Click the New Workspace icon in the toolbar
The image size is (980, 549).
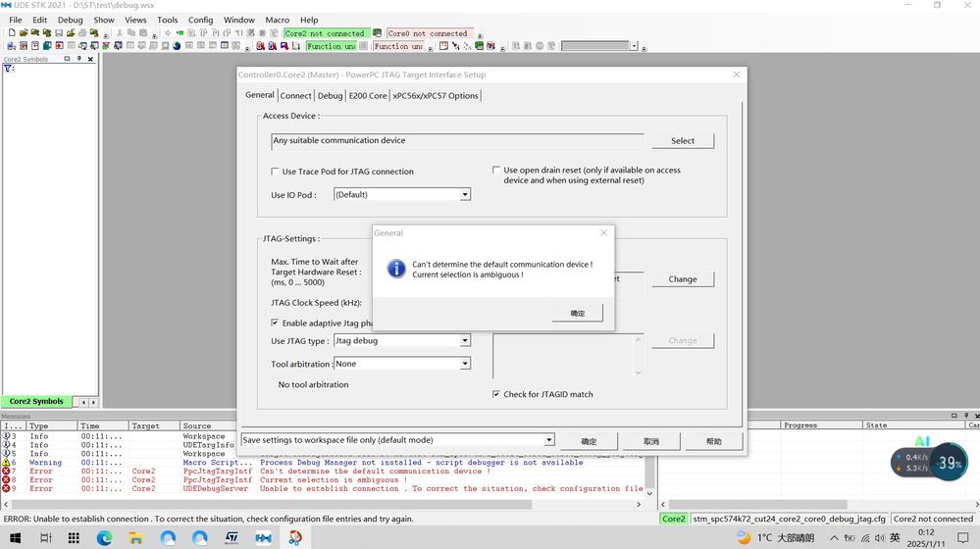(12, 32)
